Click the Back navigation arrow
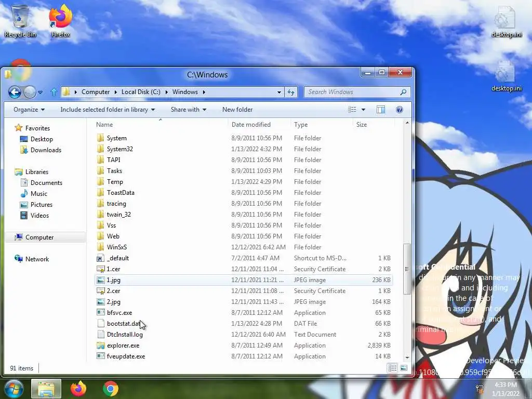This screenshot has width=532, height=399. click(15, 92)
